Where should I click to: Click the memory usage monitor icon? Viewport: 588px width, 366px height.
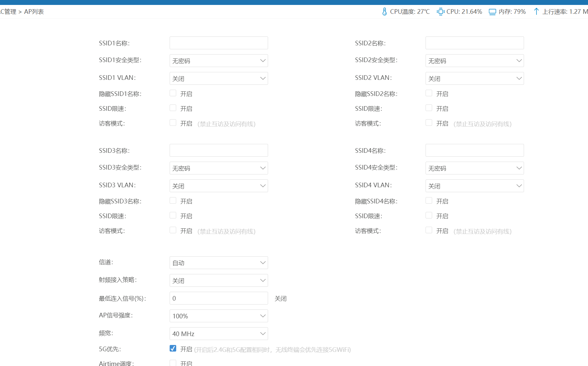point(492,12)
